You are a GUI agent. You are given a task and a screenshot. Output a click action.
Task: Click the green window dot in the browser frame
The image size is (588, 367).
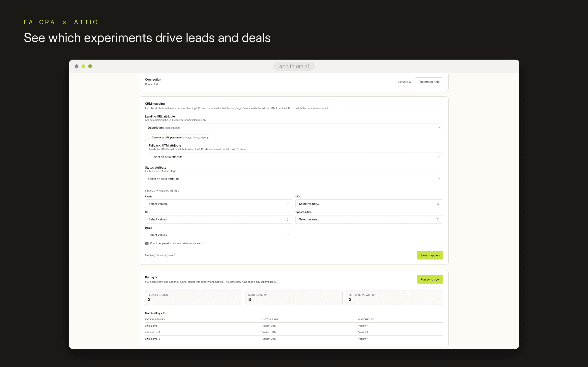tap(90, 66)
